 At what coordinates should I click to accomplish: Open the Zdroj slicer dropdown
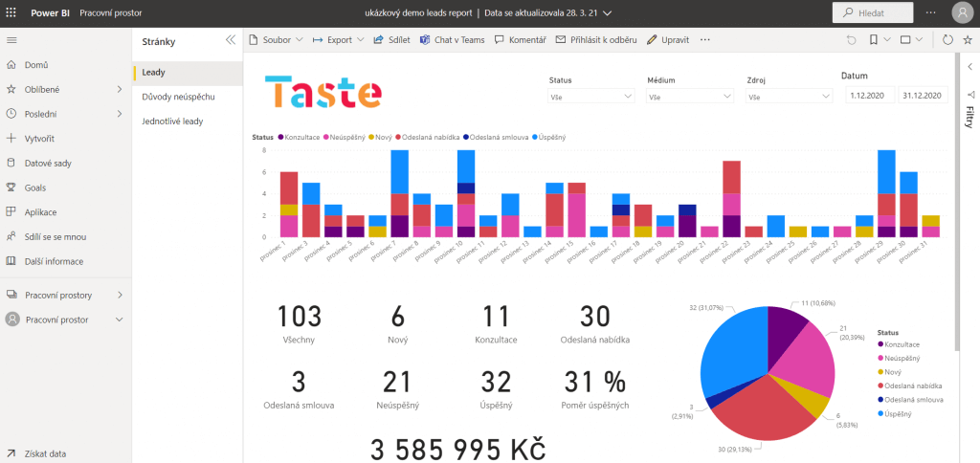789,97
